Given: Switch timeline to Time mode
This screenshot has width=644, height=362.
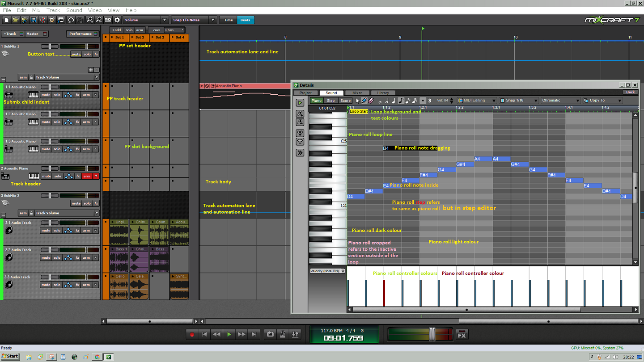Looking at the screenshot, I should (229, 20).
